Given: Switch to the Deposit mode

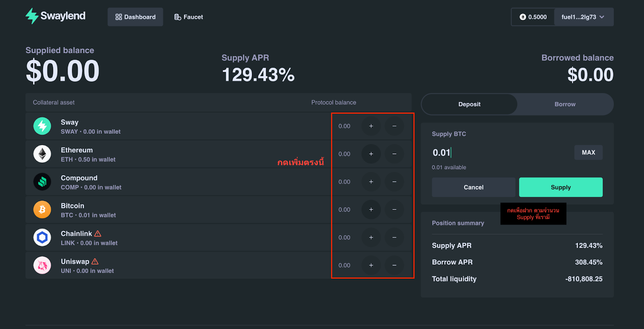Looking at the screenshot, I should pyautogui.click(x=469, y=104).
